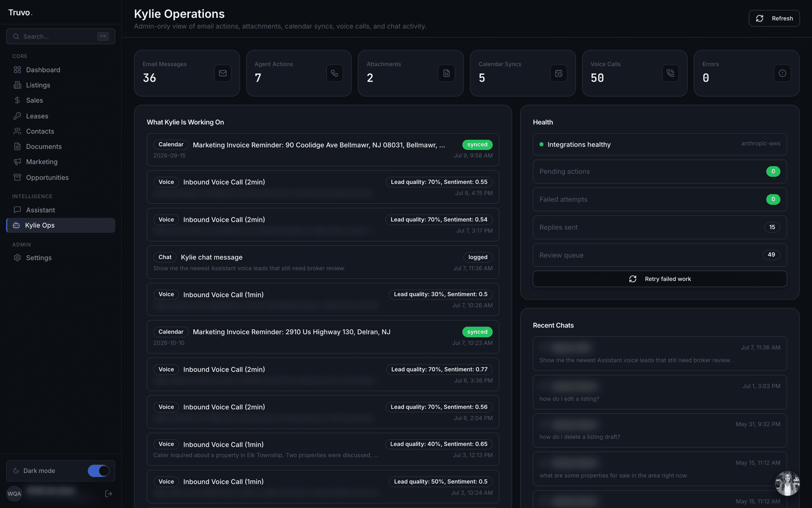Click the refresh arrows icon in Refresh button

coord(760,18)
